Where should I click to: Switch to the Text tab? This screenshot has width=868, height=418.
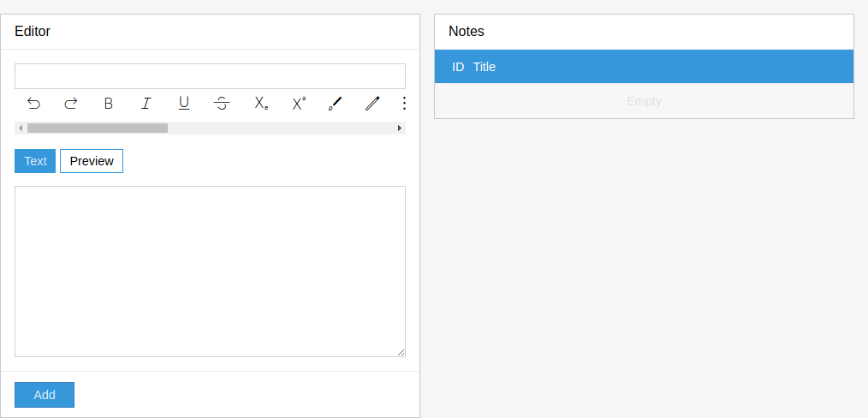[35, 161]
